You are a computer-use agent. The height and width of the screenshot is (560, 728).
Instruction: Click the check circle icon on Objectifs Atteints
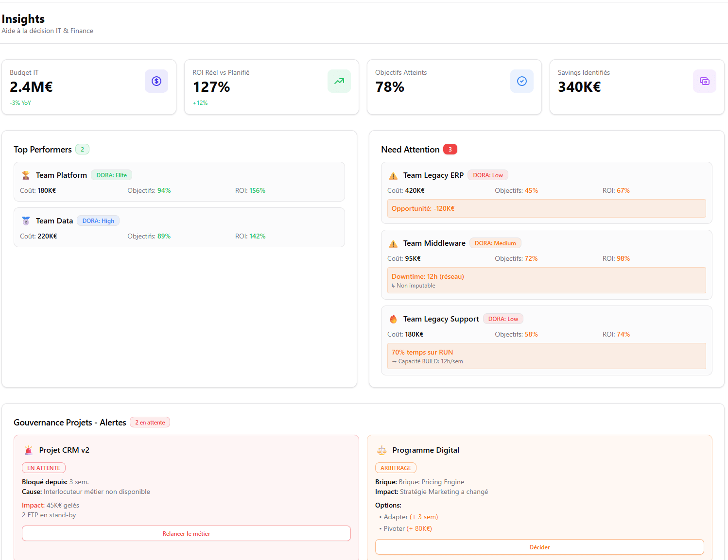pyautogui.click(x=521, y=81)
